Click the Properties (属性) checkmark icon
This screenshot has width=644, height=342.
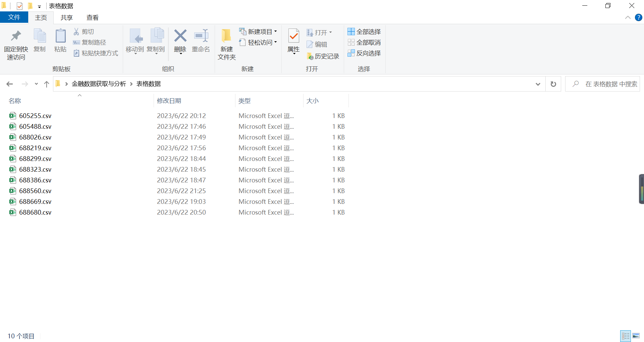click(293, 36)
